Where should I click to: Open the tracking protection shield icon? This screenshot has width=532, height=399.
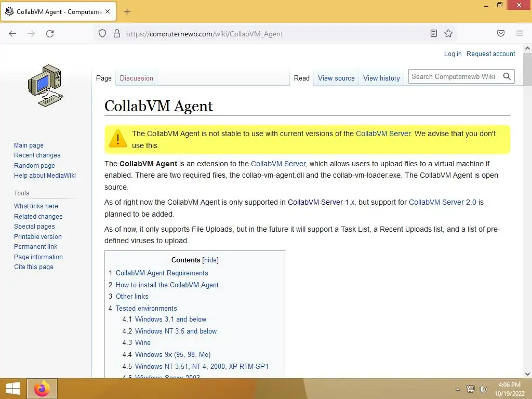(x=102, y=34)
